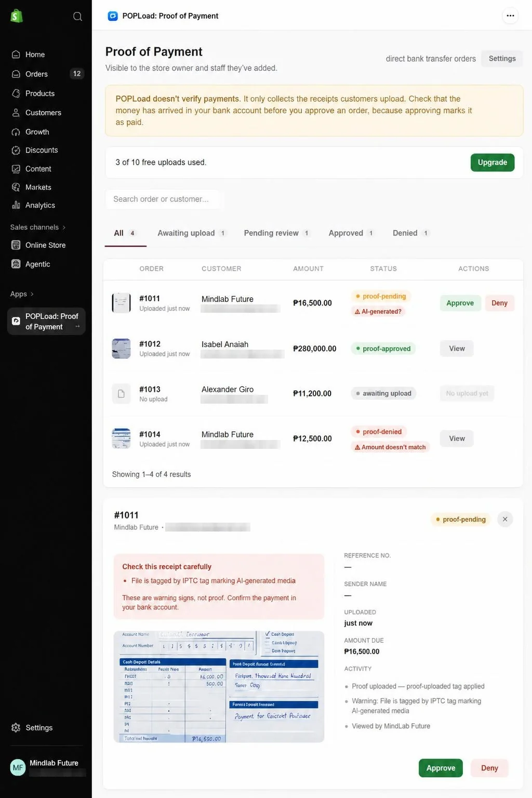View order #1012 proof
Image resolution: width=532 pixels, height=798 pixels.
[x=457, y=349]
